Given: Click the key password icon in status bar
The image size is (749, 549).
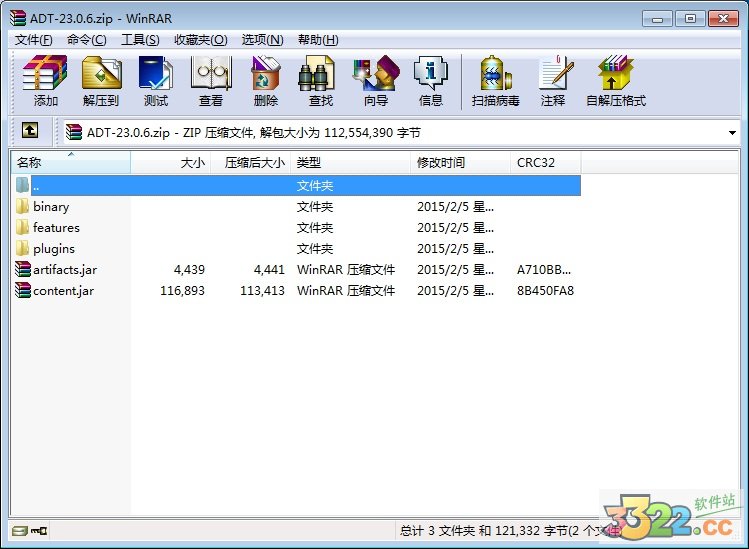Looking at the screenshot, I should [39, 531].
